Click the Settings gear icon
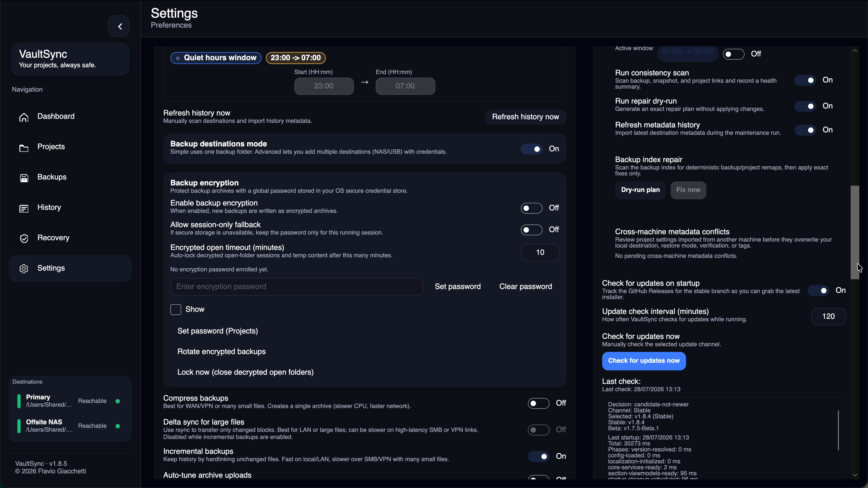868x488 pixels. (x=24, y=268)
